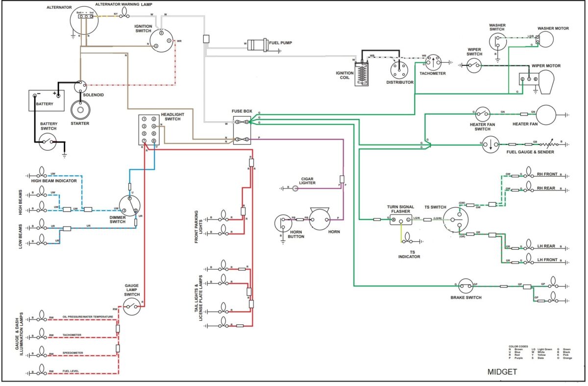Select the headlight switch terminal block

tap(148, 130)
